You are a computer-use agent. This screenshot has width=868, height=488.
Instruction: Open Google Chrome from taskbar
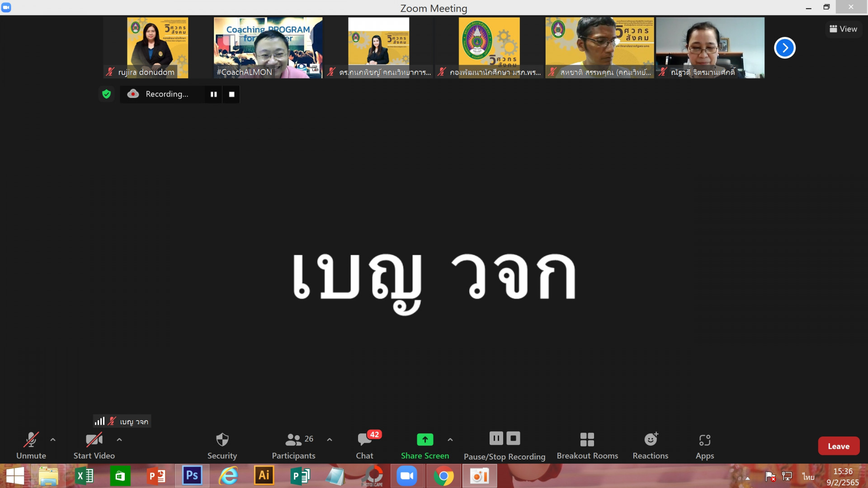pyautogui.click(x=443, y=476)
